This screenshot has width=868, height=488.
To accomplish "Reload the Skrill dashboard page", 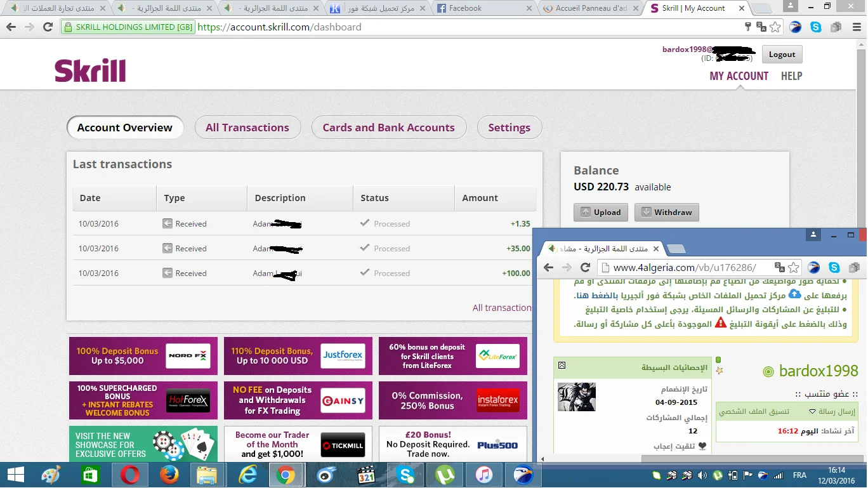I will (x=48, y=27).
